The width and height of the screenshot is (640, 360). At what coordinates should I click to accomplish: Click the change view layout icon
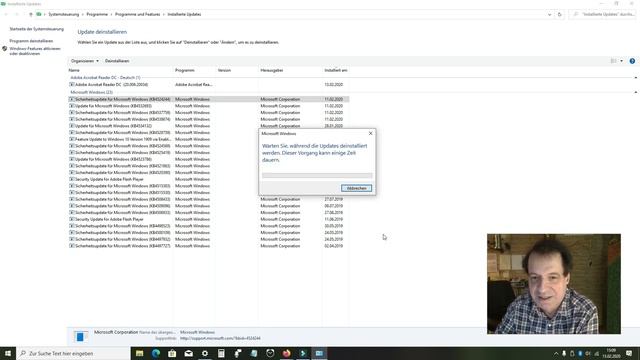click(613, 61)
